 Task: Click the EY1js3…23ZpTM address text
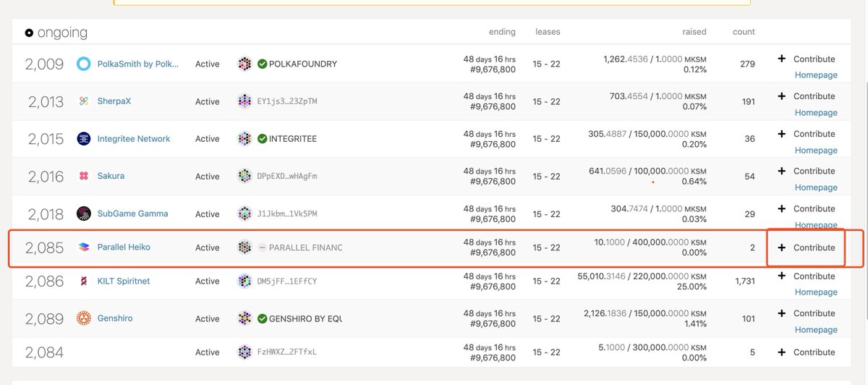tap(287, 101)
